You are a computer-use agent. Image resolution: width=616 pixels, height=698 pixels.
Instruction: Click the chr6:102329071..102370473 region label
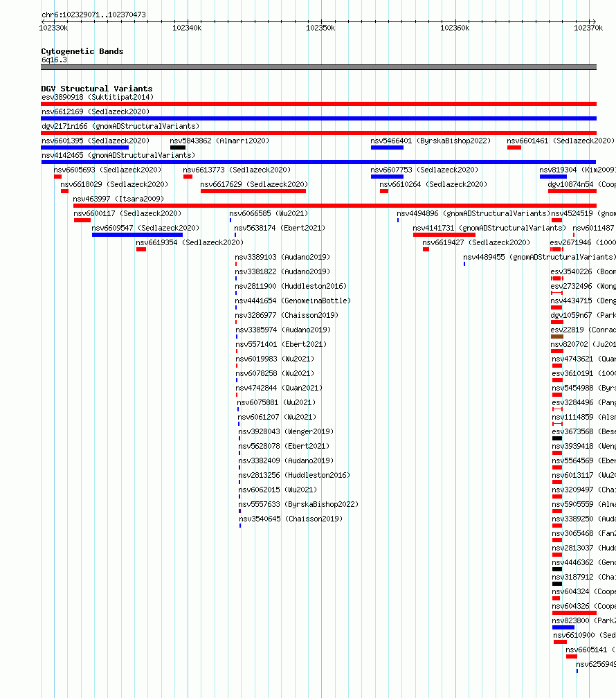pos(93,15)
